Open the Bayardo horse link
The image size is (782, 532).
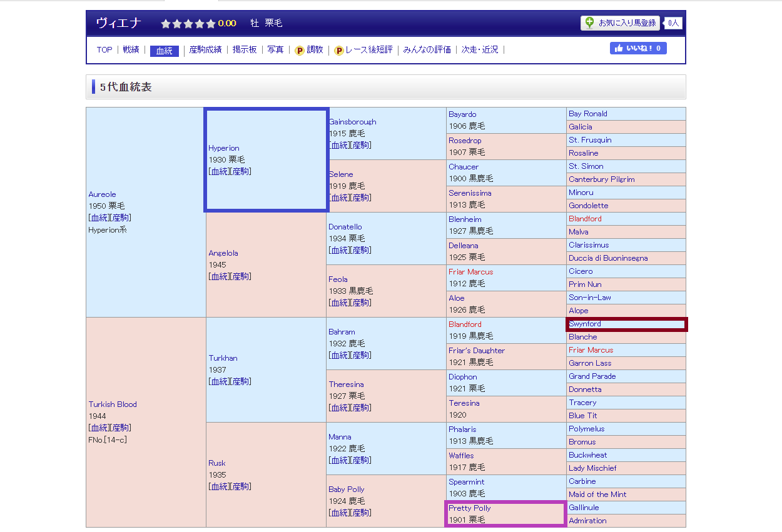(x=462, y=114)
